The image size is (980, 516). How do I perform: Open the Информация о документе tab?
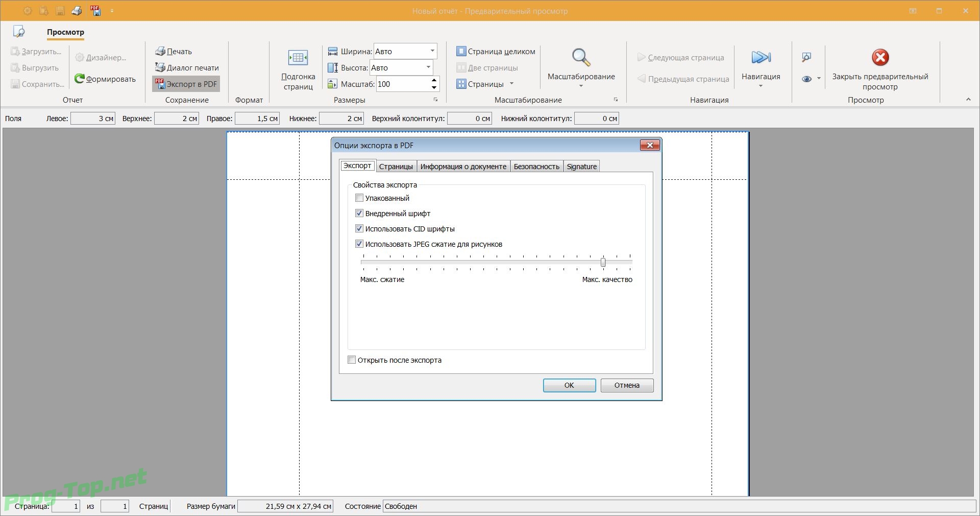click(463, 167)
